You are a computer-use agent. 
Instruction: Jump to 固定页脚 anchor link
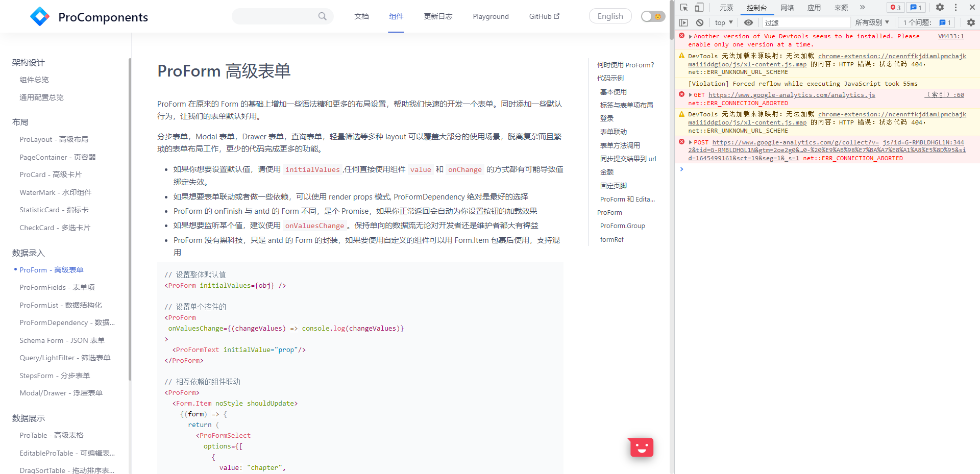click(x=613, y=186)
